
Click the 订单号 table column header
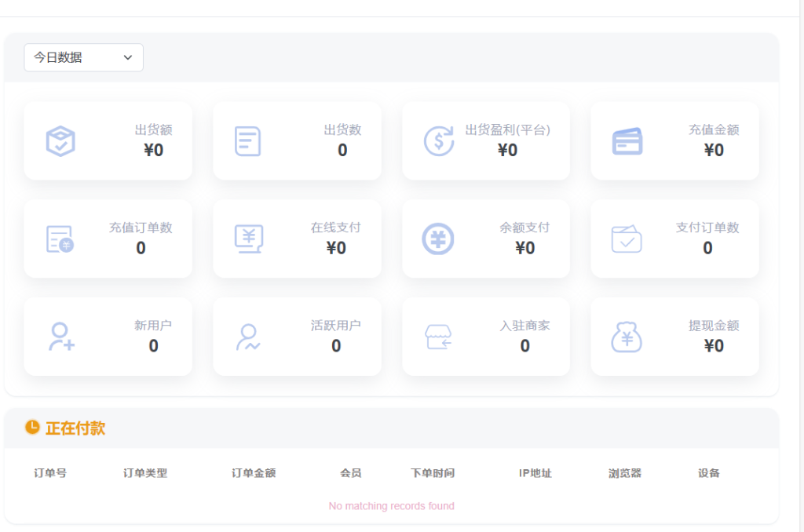50,473
